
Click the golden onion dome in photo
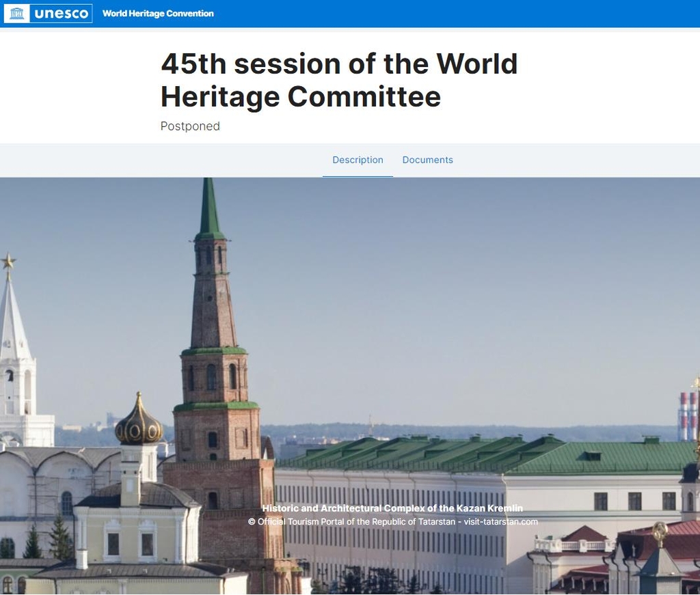tap(139, 425)
